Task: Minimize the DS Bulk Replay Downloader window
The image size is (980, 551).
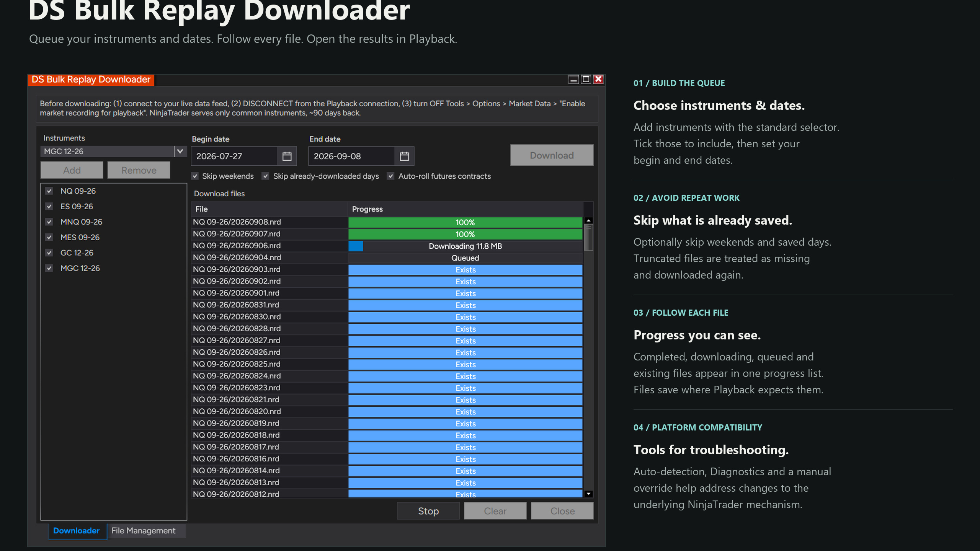Action: (573, 79)
